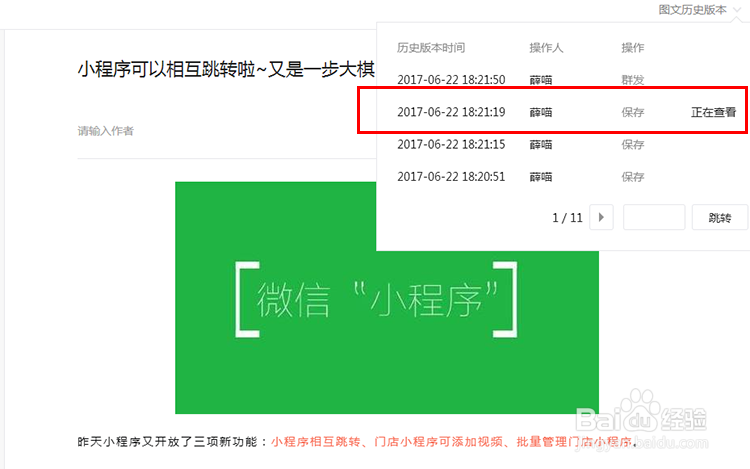Click 保存 in the 18:21:15 row
750x469 pixels.
click(x=632, y=144)
